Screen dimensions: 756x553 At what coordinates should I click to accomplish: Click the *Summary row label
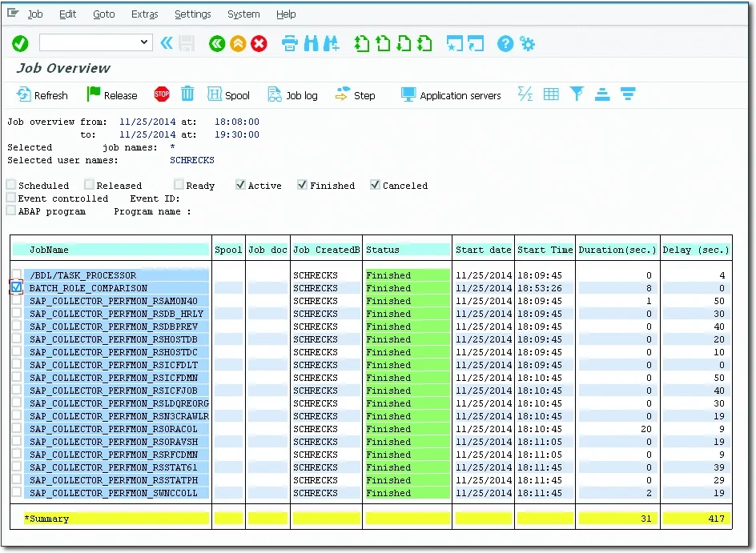coord(46,519)
